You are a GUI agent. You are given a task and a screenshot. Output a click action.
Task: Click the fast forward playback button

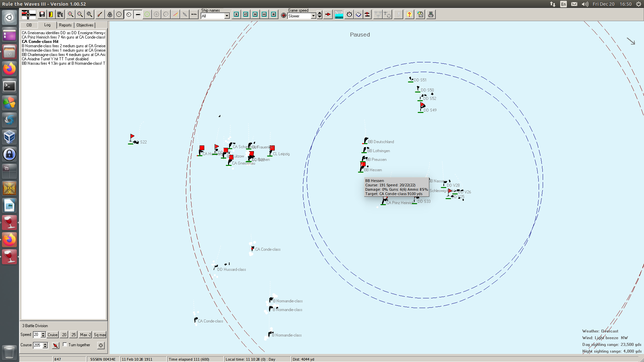264,14
